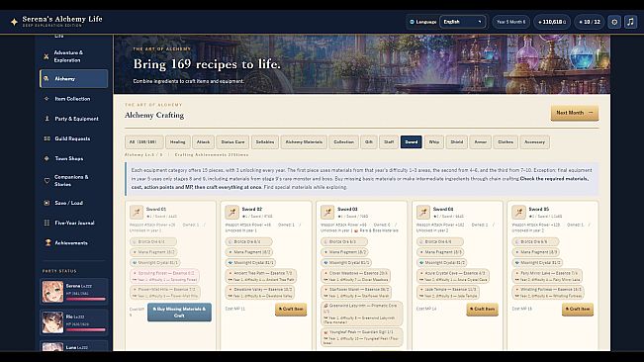Open the settings gear in top bar
This screenshot has width=644, height=362.
coord(614,22)
